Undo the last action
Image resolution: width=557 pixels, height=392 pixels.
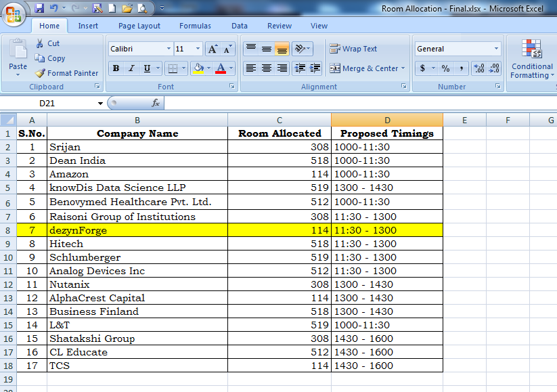click(53, 8)
